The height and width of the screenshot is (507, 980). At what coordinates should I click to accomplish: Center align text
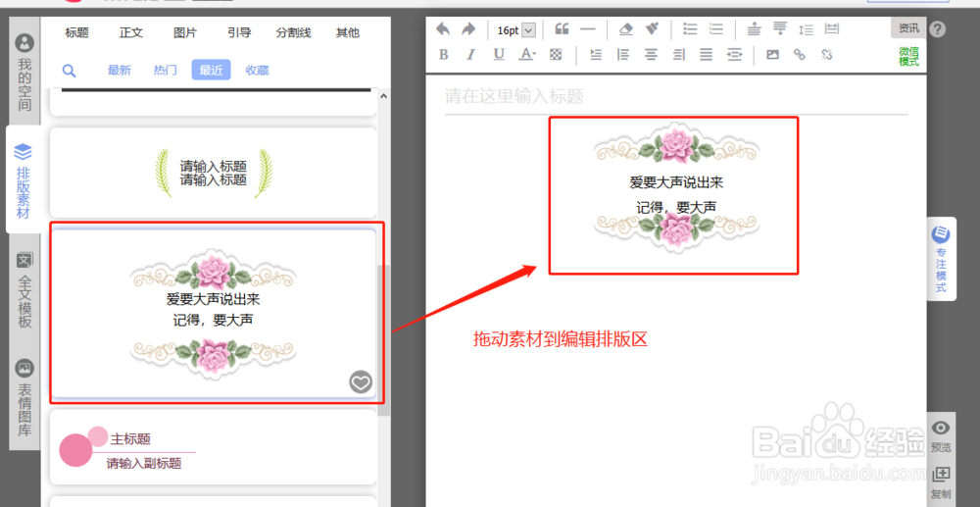tap(652, 54)
